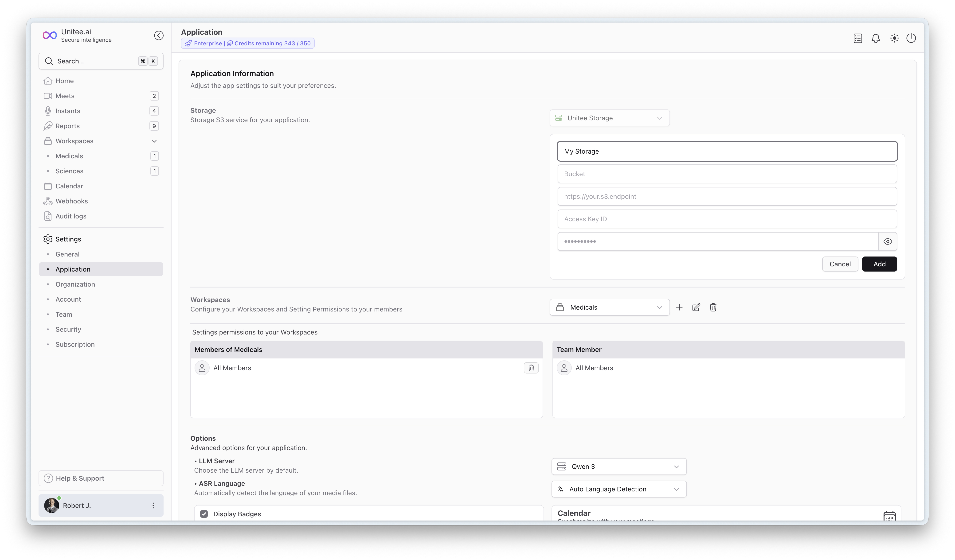Focus the Search field
This screenshot has width=955, height=560.
click(x=101, y=61)
